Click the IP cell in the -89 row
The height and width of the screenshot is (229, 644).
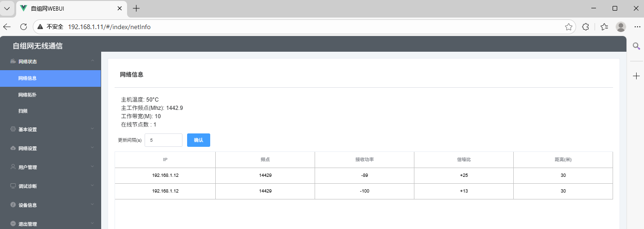click(x=165, y=175)
